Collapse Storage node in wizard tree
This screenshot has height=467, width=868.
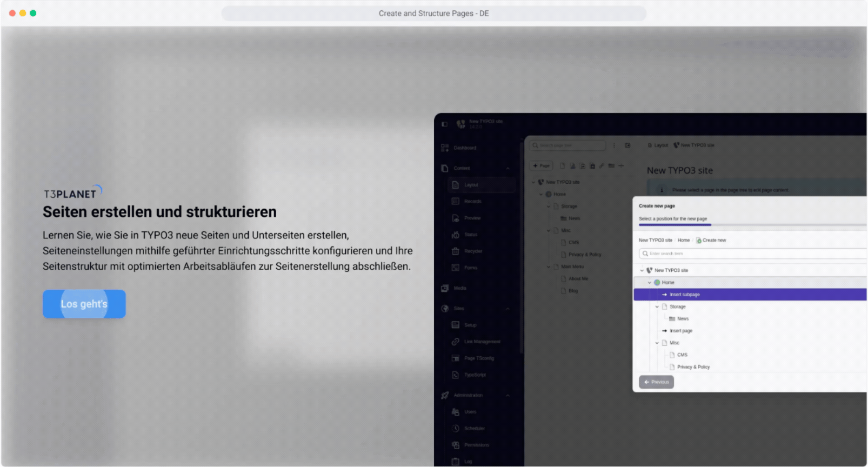tap(657, 306)
